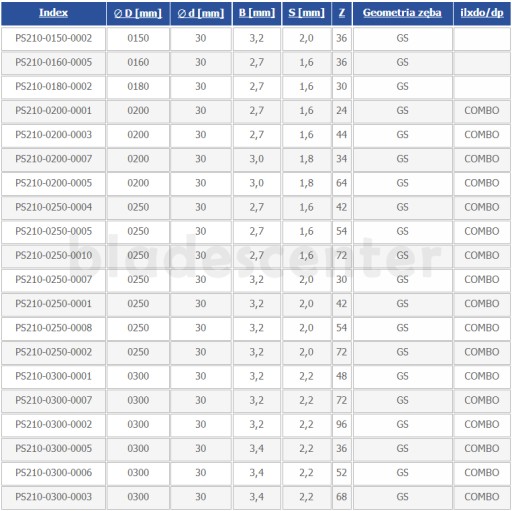Image resolution: width=512 pixels, height=511 pixels.
Task: Click GS cell in PS210-0180-0002 row
Action: [x=402, y=87]
